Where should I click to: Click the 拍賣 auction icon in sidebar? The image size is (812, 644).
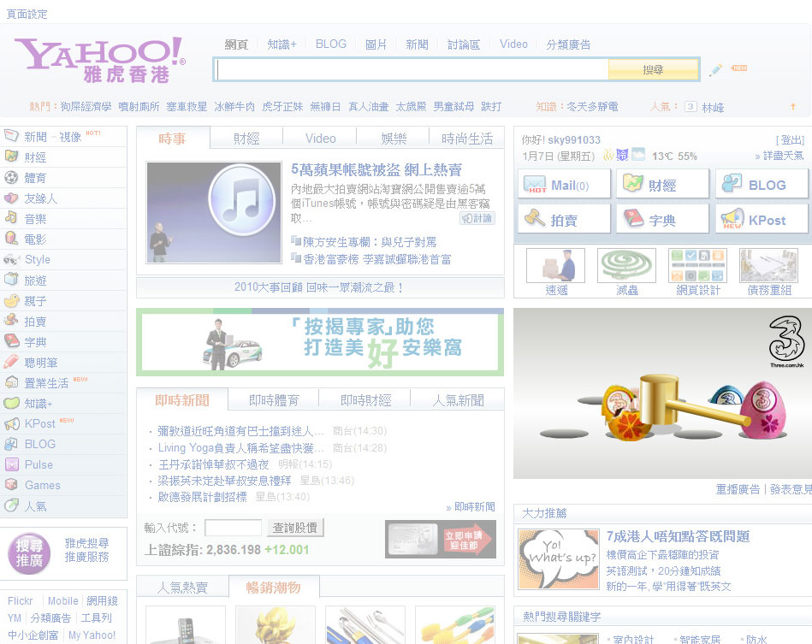[x=11, y=321]
